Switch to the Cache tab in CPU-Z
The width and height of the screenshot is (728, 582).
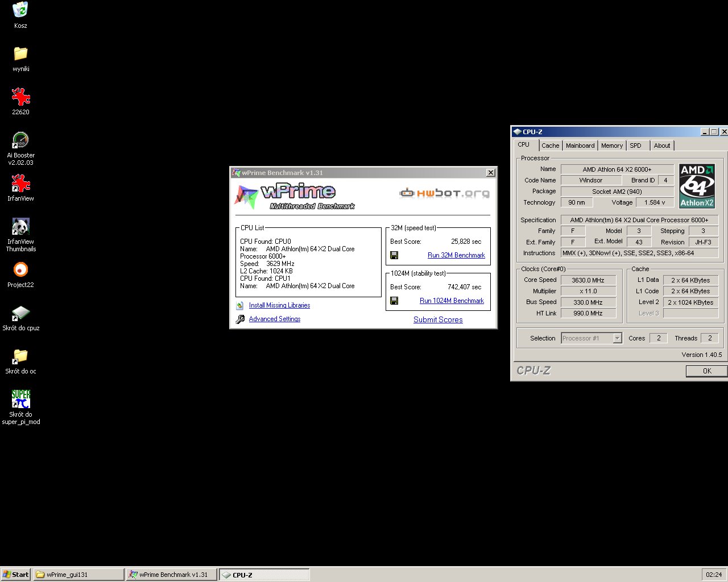(550, 145)
